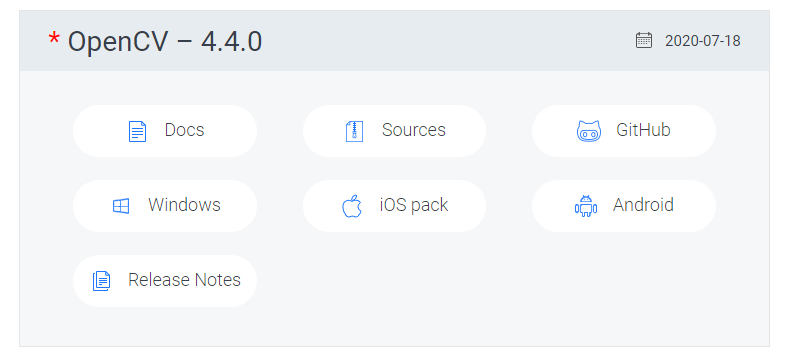
Task: Open the Release Notes text
Action: tap(184, 280)
